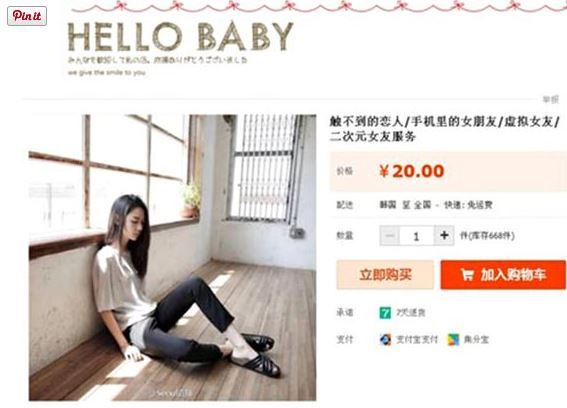Open the product photo of seated woman
Screen dimensions: 567x408
(172, 258)
